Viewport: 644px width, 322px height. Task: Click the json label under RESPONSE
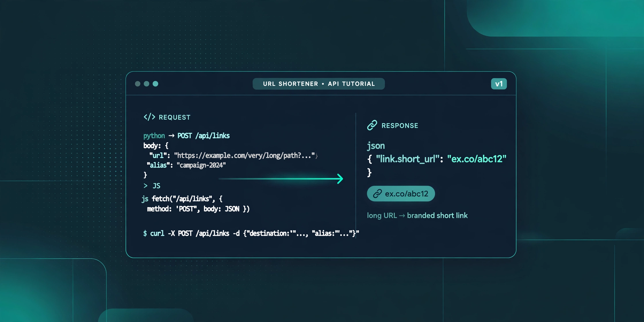point(376,146)
